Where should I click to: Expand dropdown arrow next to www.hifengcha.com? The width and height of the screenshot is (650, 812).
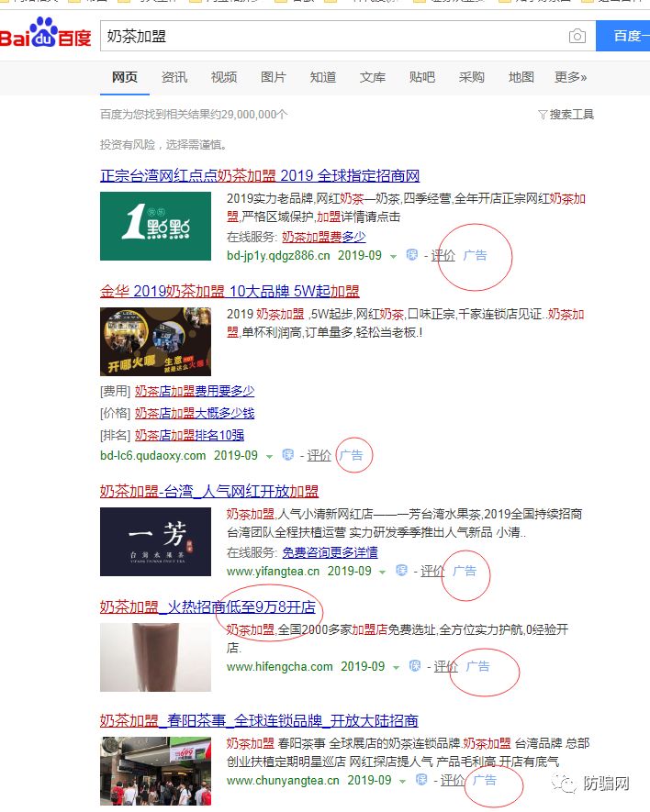[x=397, y=667]
